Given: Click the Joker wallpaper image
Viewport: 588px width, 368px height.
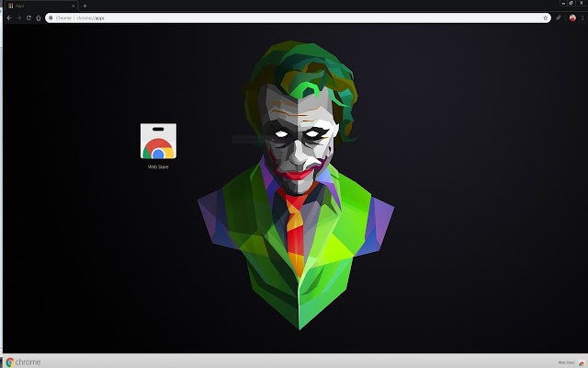Looking at the screenshot, I should click(x=296, y=184).
